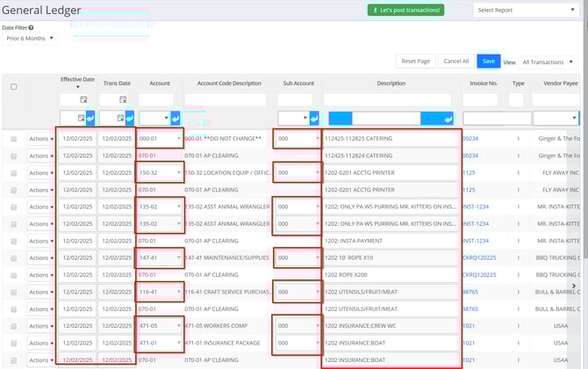Image resolution: width=588 pixels, height=369 pixels.
Task: Click apply icon beside Trans Date bulk field
Action: click(x=129, y=118)
